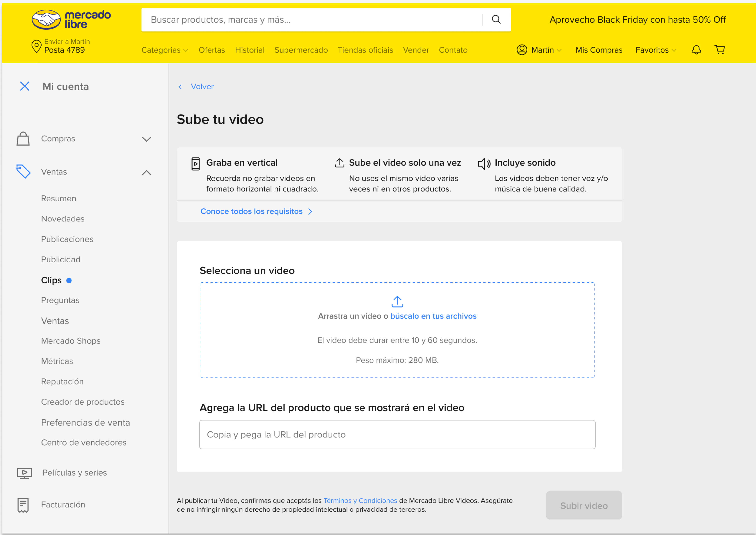Click the Volver link
The image size is (756, 535).
[x=202, y=87]
